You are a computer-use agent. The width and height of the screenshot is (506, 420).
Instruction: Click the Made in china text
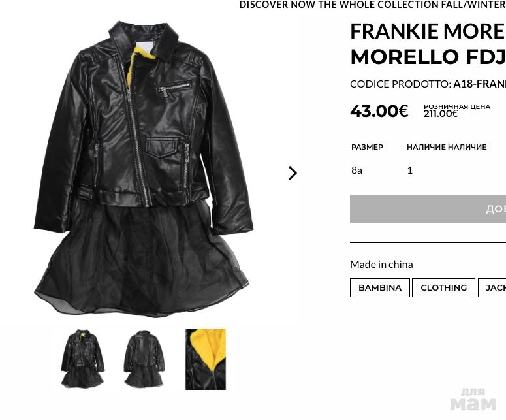coord(381,264)
